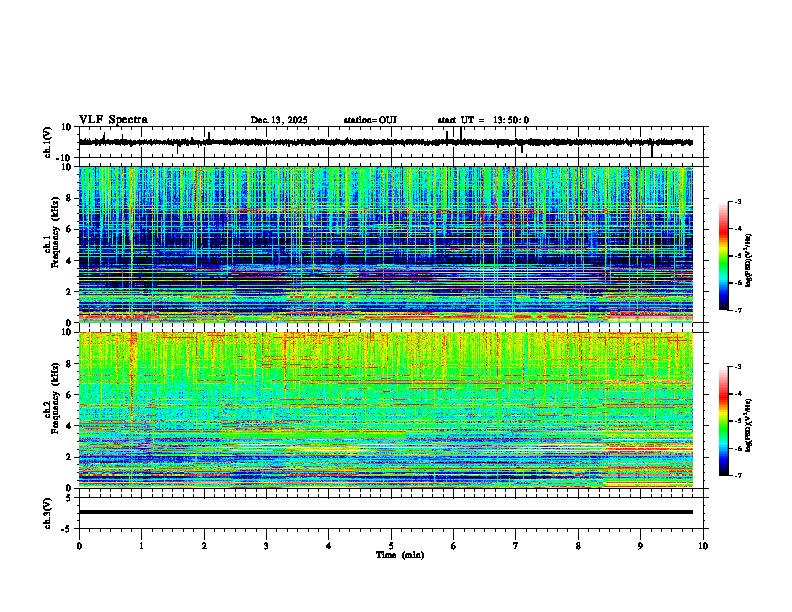Click the time axis tick label '4'

click(329, 546)
